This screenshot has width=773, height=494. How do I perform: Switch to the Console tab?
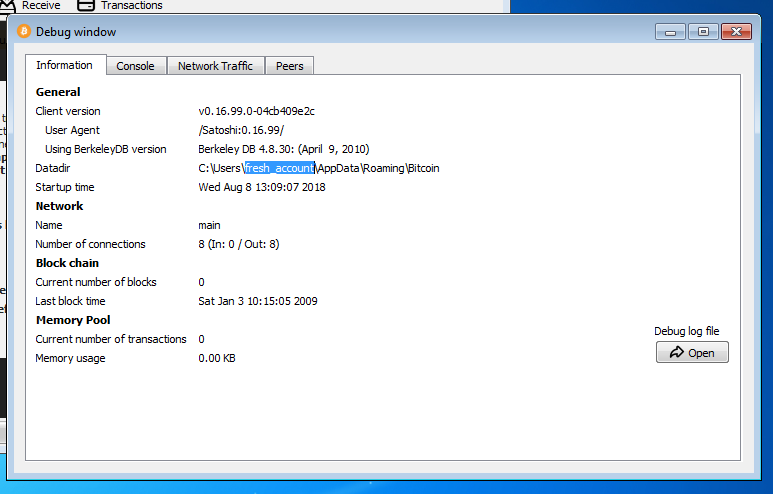pyautogui.click(x=136, y=66)
